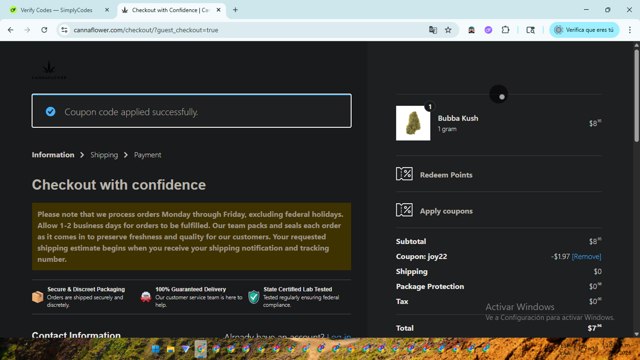Reload the checkout page
The height and width of the screenshot is (360, 640).
pos(44,30)
